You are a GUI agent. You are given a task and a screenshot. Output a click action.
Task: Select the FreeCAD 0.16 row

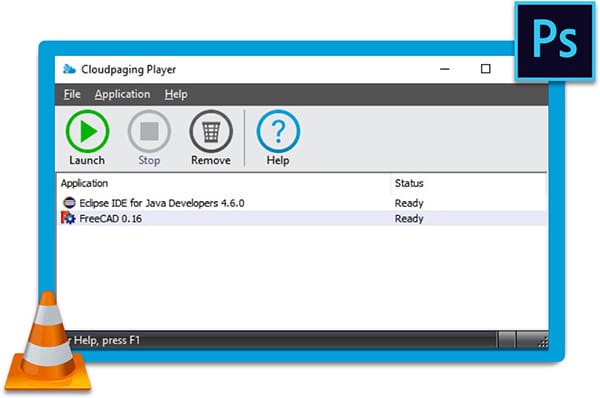[x=302, y=218]
